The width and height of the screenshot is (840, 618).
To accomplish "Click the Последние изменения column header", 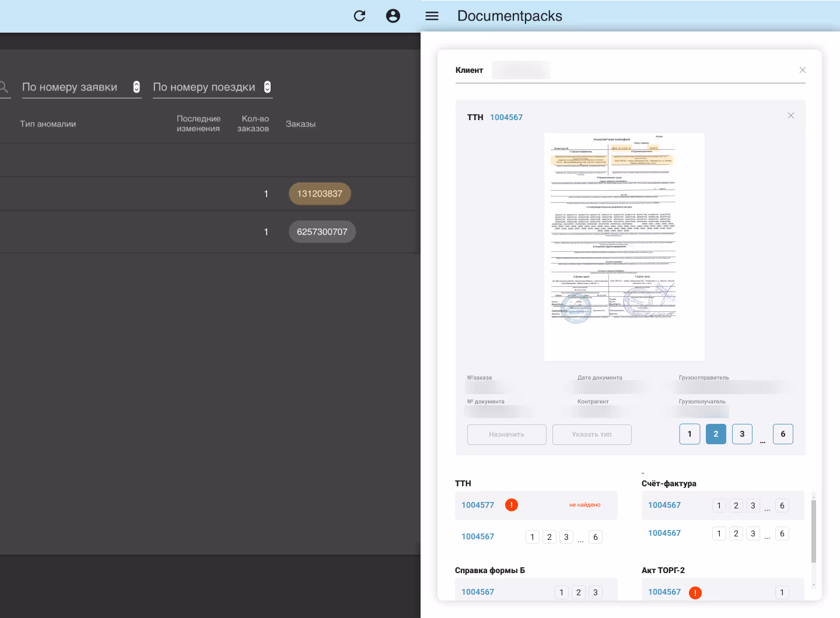I will pyautogui.click(x=198, y=124).
